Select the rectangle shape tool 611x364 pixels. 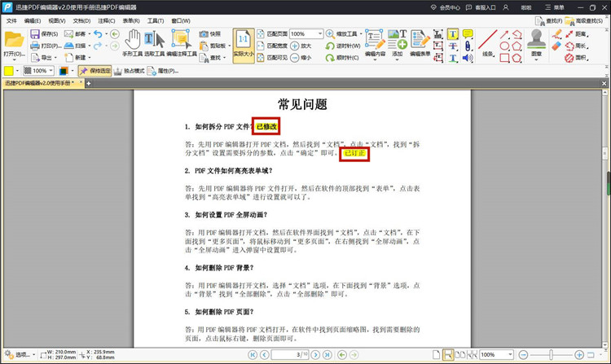[504, 58]
